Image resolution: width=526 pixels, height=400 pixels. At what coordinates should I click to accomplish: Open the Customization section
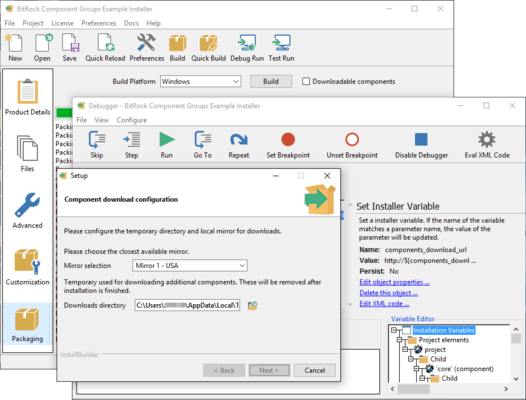pyautogui.click(x=28, y=267)
